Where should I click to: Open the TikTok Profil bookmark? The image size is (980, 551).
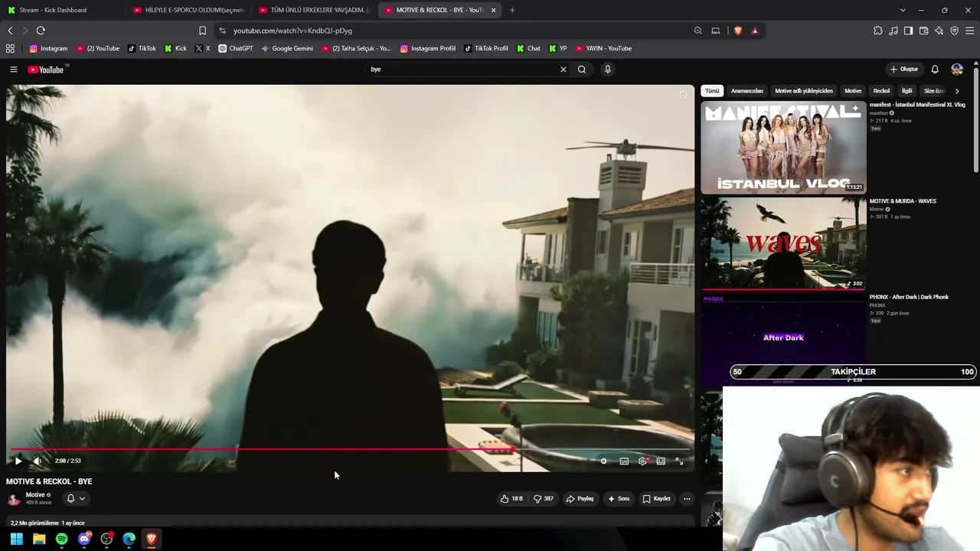pyautogui.click(x=485, y=48)
